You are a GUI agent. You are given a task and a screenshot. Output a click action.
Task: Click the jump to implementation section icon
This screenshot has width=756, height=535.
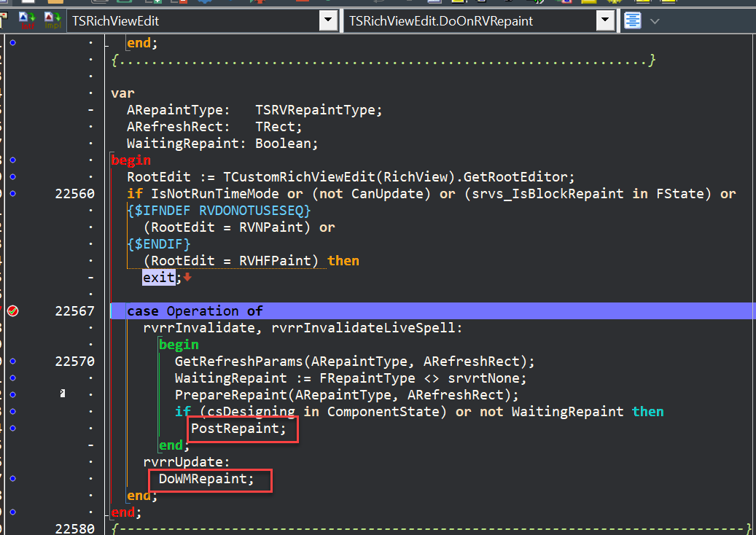(52, 20)
